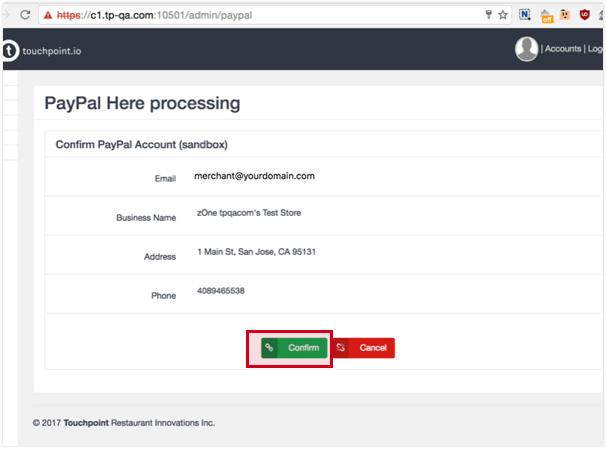
Task: Click the green Confirm button
Action: click(x=294, y=348)
